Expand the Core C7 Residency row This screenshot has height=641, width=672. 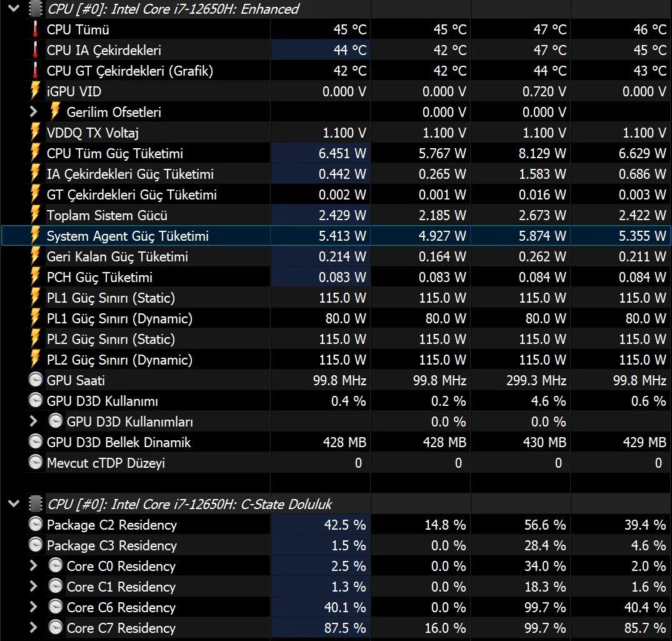[34, 628]
